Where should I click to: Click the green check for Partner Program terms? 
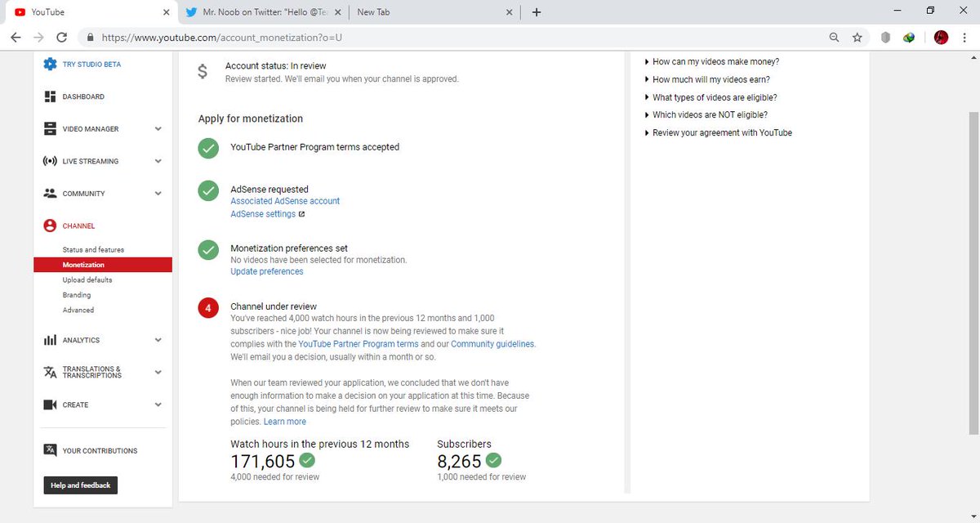coord(208,149)
